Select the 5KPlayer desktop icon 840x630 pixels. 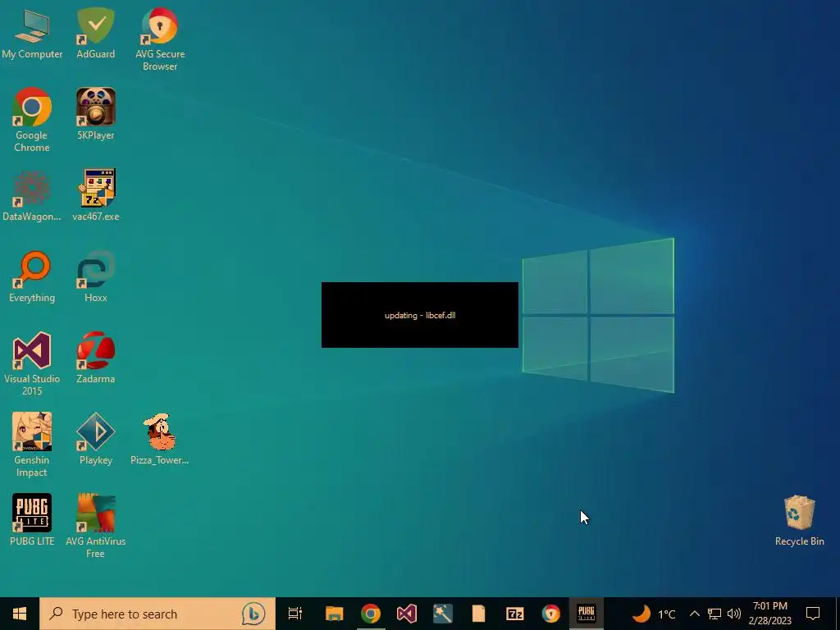[x=95, y=113]
